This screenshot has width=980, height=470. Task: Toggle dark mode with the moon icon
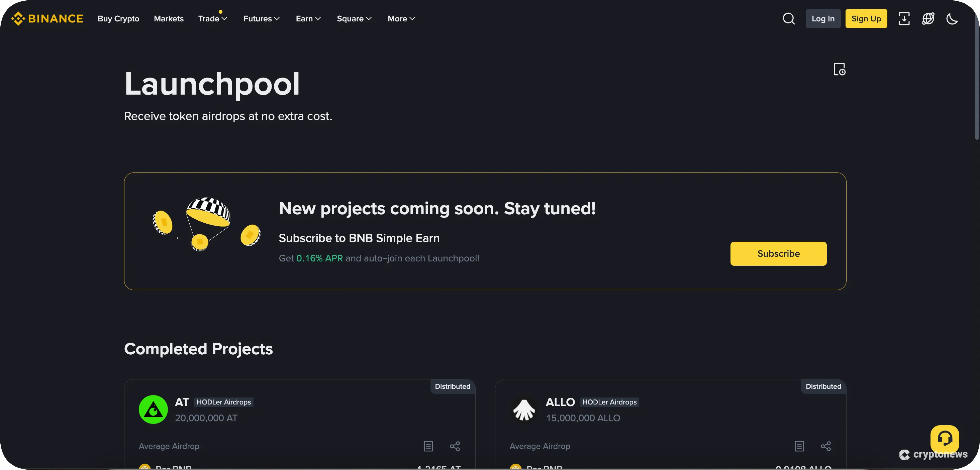(x=952, y=18)
